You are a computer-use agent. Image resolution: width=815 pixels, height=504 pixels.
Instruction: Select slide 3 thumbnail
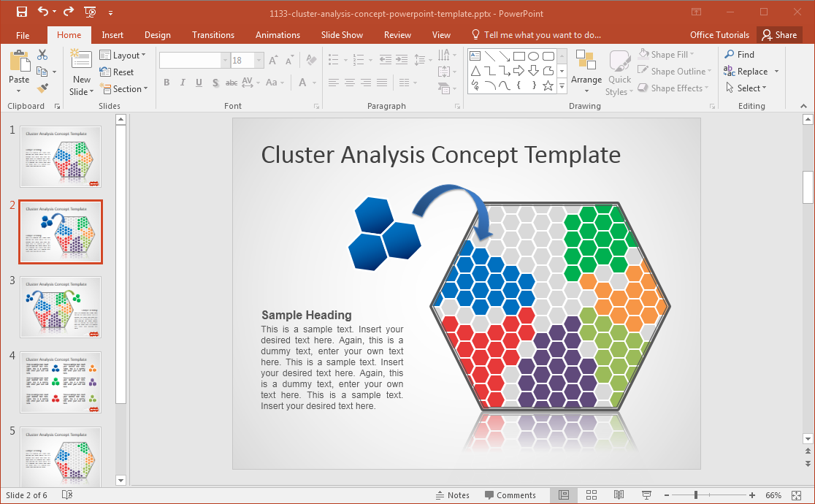pyautogui.click(x=61, y=307)
